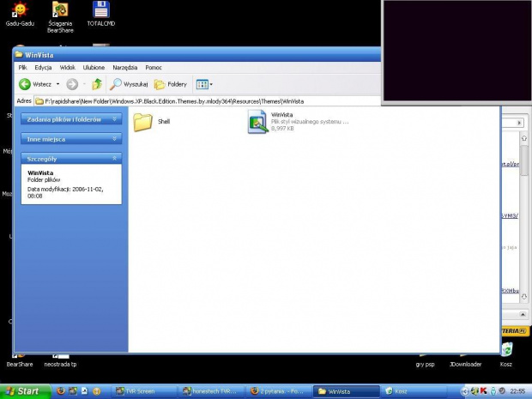Open the Wstecz history dropdown arrow
Image resolution: width=532 pixels, height=399 pixels.
click(57, 84)
